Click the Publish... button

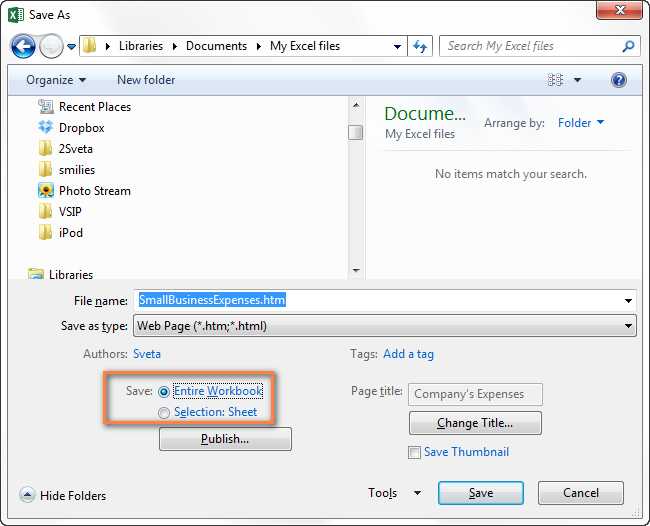[225, 439]
